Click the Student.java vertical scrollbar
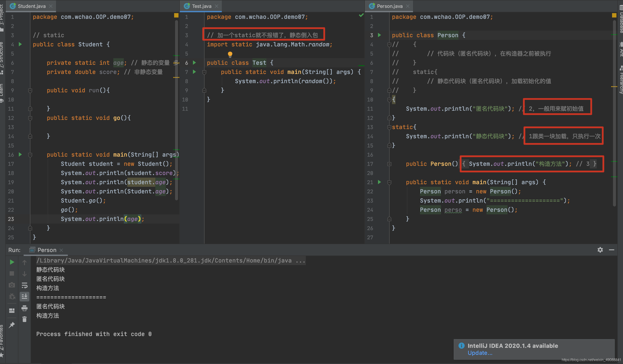This screenshot has width=623, height=364. (177, 110)
